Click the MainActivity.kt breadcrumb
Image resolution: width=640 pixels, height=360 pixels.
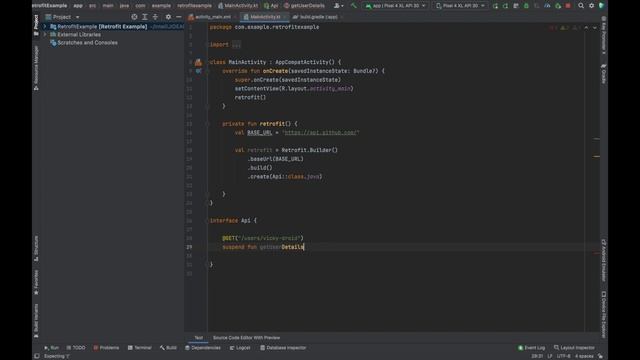pyautogui.click(x=238, y=6)
